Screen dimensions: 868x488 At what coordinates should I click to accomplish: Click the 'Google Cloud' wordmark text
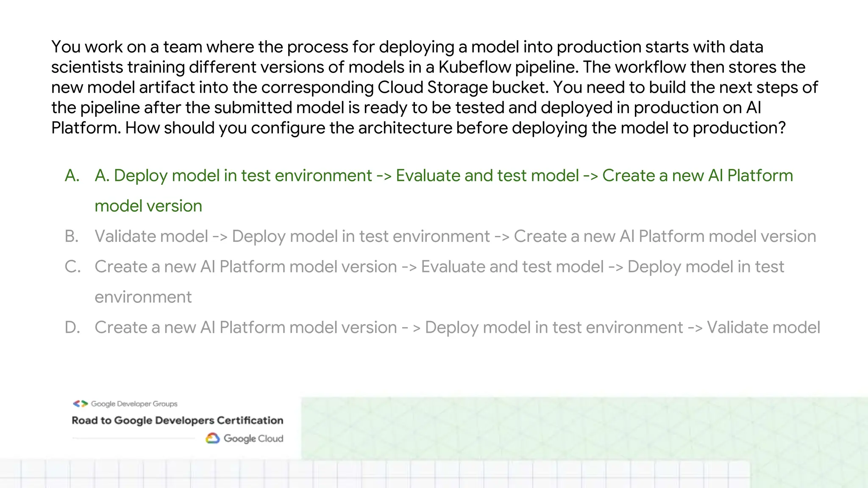click(253, 438)
